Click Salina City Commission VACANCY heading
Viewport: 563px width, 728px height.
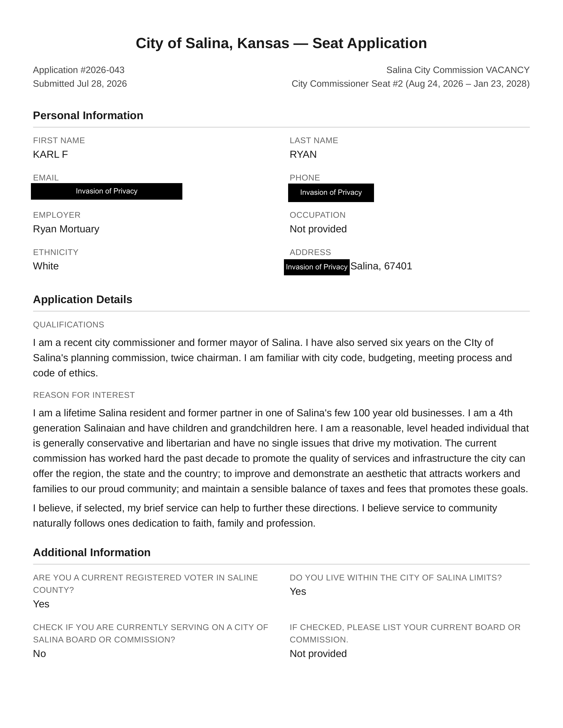[x=458, y=70]
